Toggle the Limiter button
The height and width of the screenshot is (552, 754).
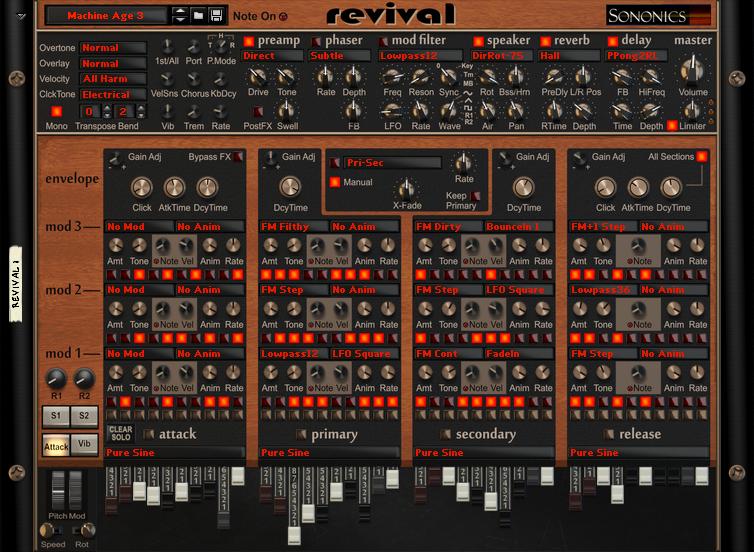click(672, 125)
